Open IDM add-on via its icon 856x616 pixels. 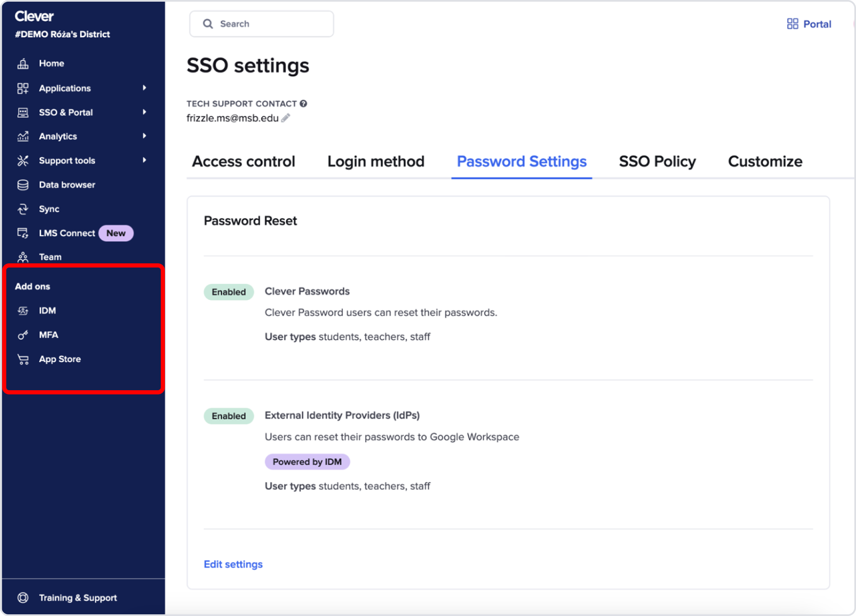[x=23, y=311]
